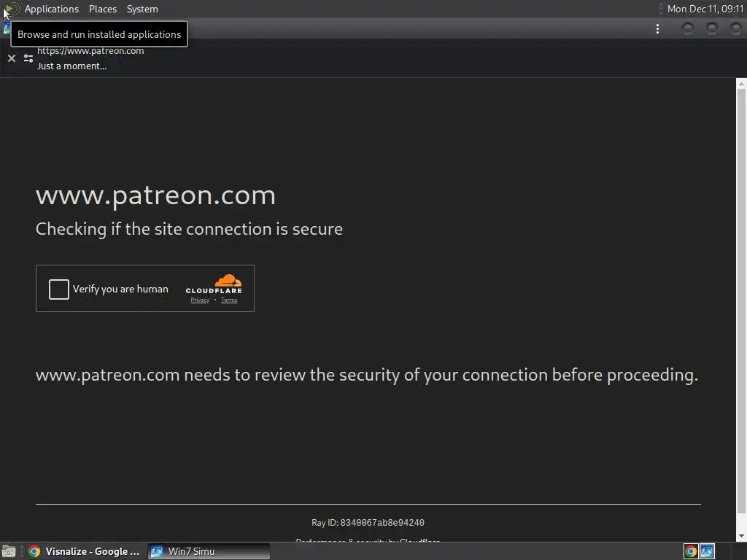The image size is (747, 560).
Task: Click the Ray ID value text
Action: coord(382,523)
